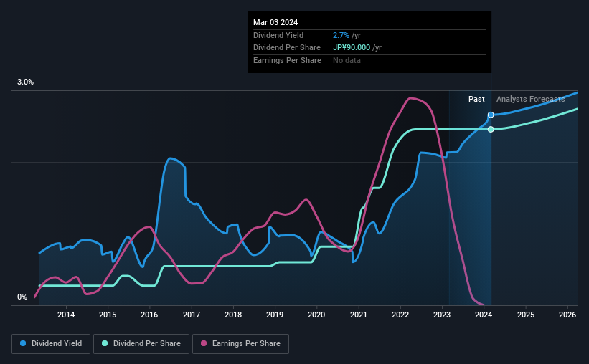This screenshot has width=589, height=364.
Task: Click the Earnings Per Share tooltip row label
Action: click(287, 60)
